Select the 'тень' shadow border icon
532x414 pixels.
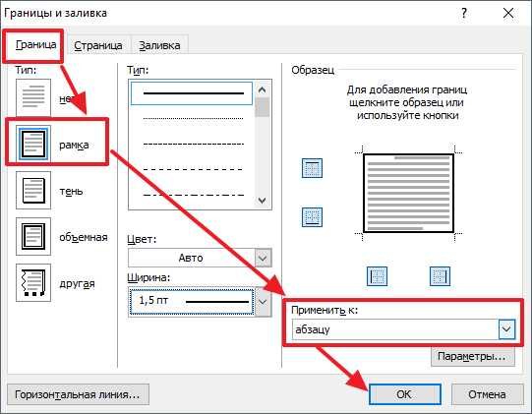(x=33, y=190)
